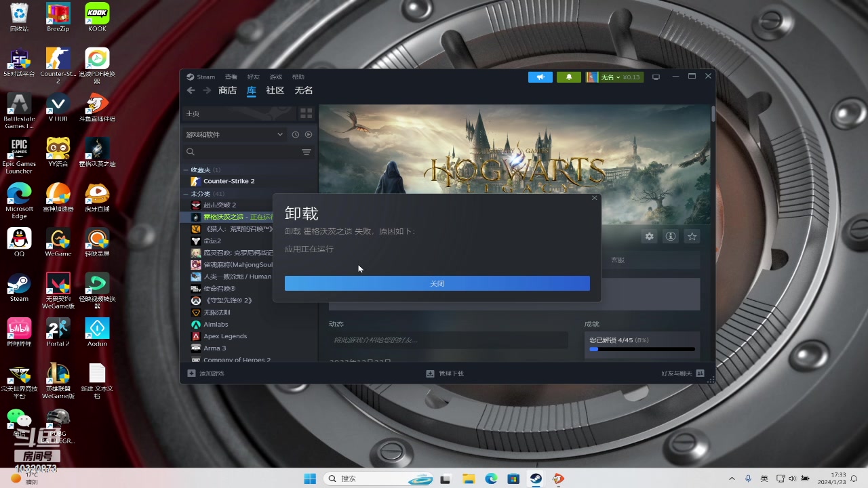Dismiss uninstall dialog via its X icon
Image resolution: width=868 pixels, height=488 pixels.
pyautogui.click(x=594, y=198)
